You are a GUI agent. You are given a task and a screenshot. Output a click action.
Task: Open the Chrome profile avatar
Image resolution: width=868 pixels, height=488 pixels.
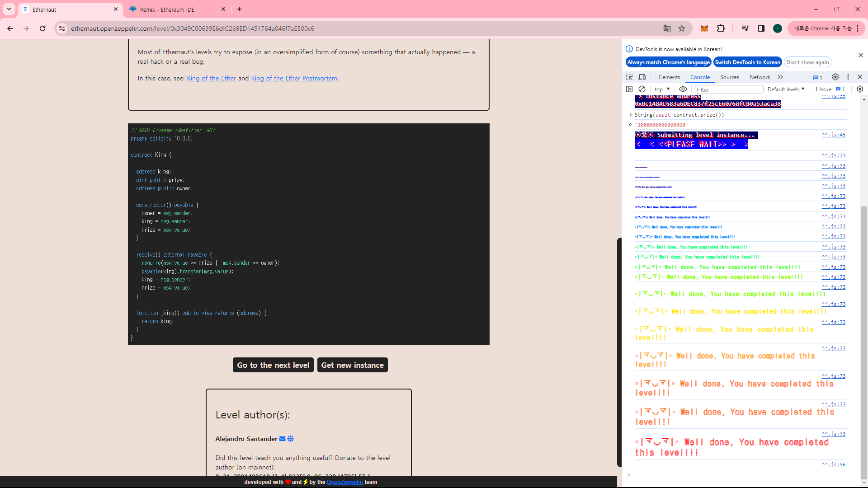point(778,28)
